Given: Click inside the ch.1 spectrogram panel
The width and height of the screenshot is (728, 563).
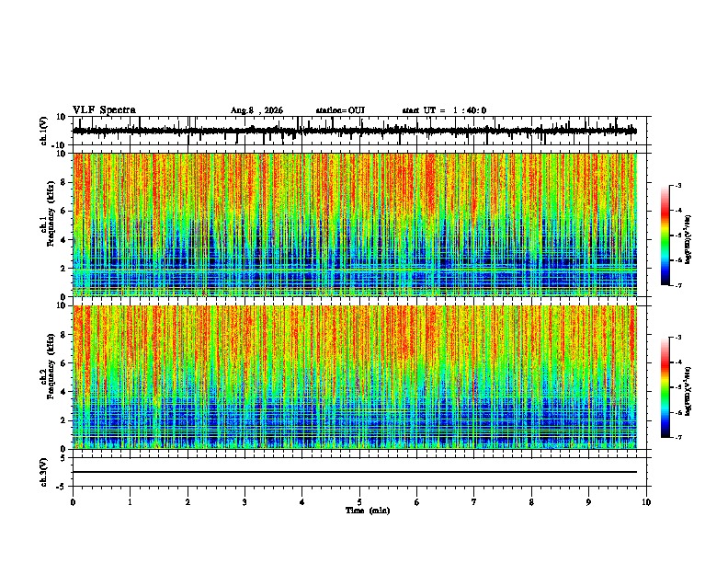Looking at the screenshot, I should pyautogui.click(x=359, y=224).
